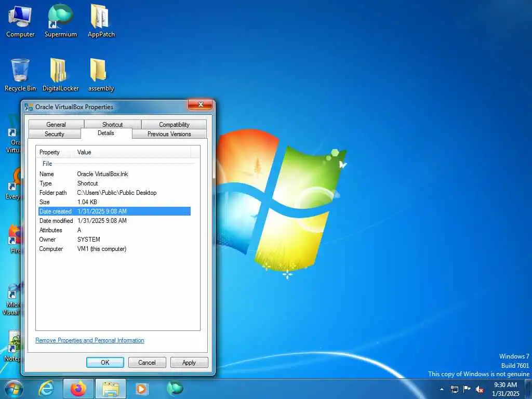
Task: Switch to the Security tab
Action: click(x=54, y=134)
